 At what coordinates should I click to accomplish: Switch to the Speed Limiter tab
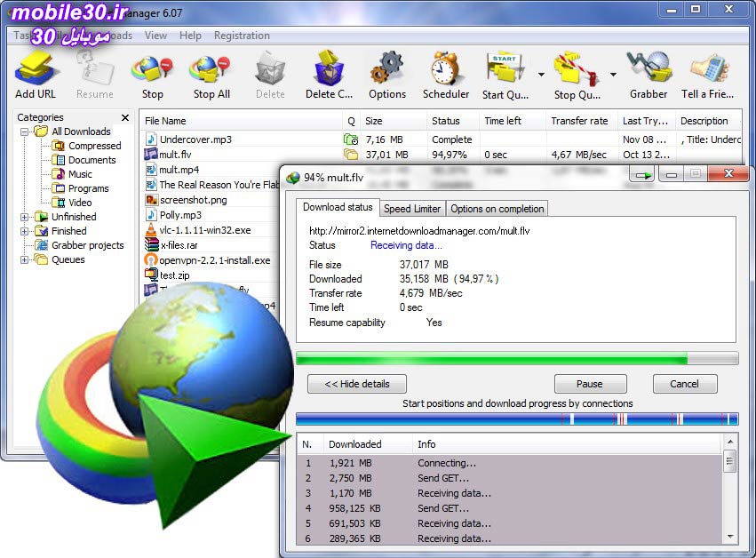click(412, 209)
